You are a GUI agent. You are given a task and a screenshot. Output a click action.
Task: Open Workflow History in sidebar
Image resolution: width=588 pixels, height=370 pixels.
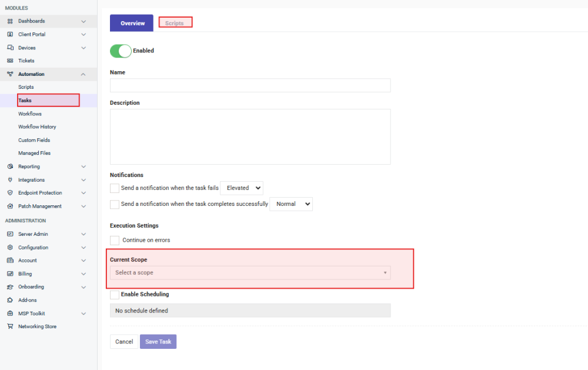pos(37,127)
